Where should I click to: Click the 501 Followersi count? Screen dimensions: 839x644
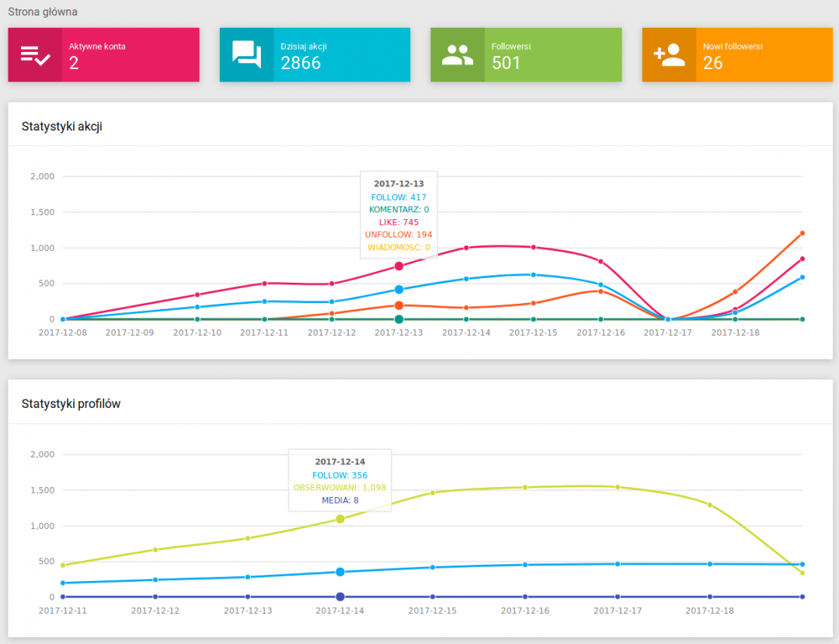click(506, 64)
